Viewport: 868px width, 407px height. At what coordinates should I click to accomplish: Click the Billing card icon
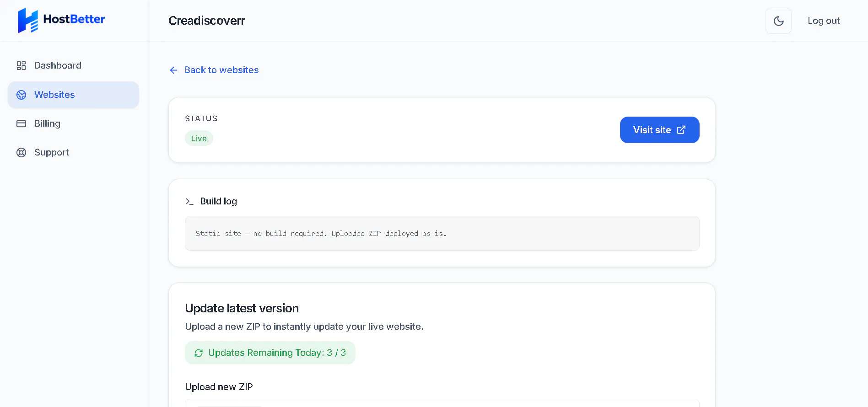pyautogui.click(x=21, y=123)
